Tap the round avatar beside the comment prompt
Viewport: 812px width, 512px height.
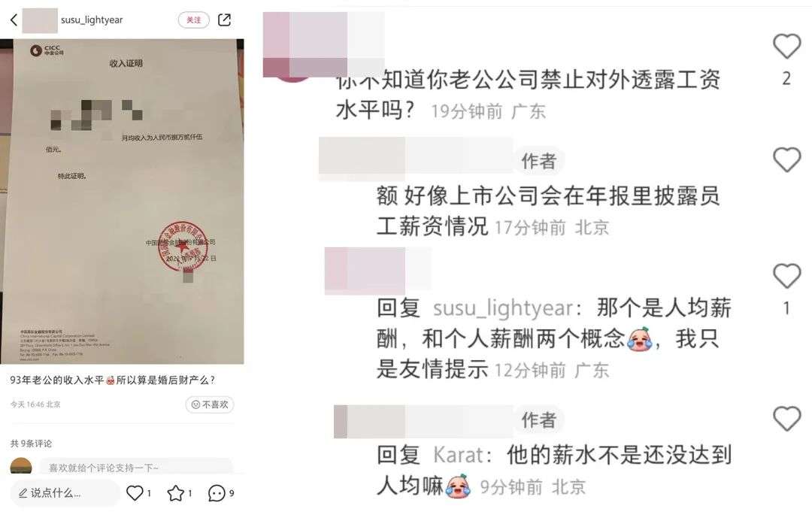click(21, 466)
